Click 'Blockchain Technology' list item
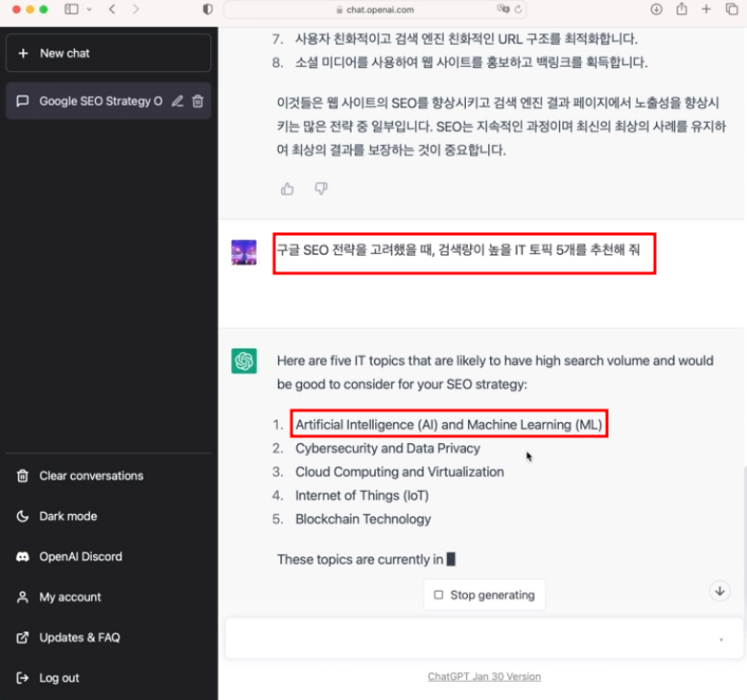 363,519
